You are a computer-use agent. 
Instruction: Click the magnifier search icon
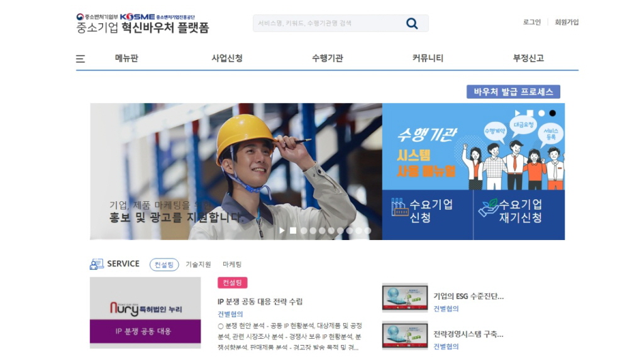412,23
